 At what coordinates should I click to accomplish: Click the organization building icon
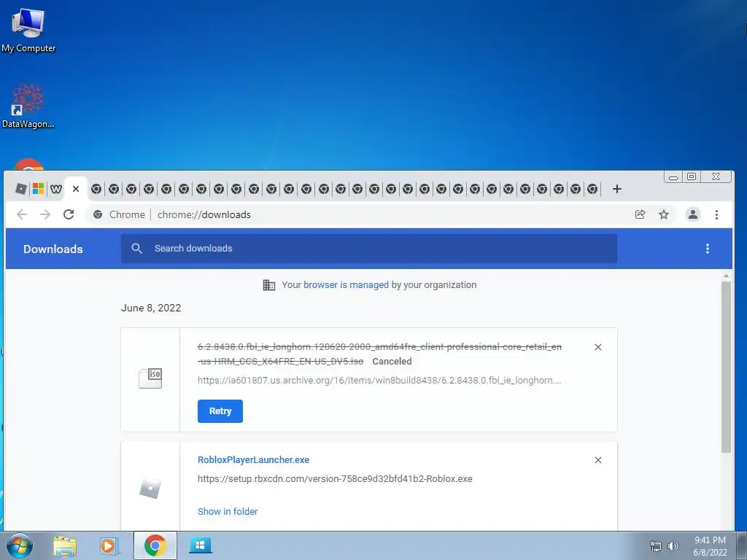[269, 285]
